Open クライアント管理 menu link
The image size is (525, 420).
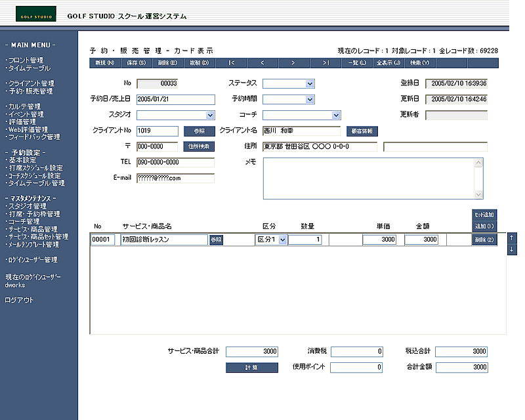tap(31, 83)
